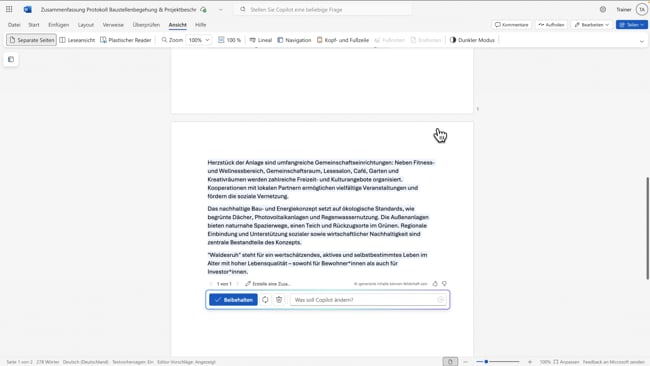This screenshot has height=366, width=650.
Task: Open the Kommentare pane
Action: (512, 25)
